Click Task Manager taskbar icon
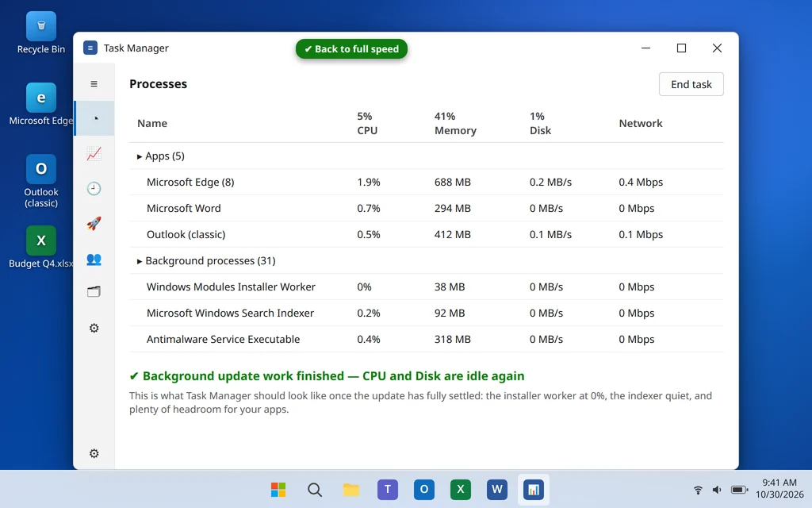Screen dimensions: 812x508 click(x=534, y=489)
